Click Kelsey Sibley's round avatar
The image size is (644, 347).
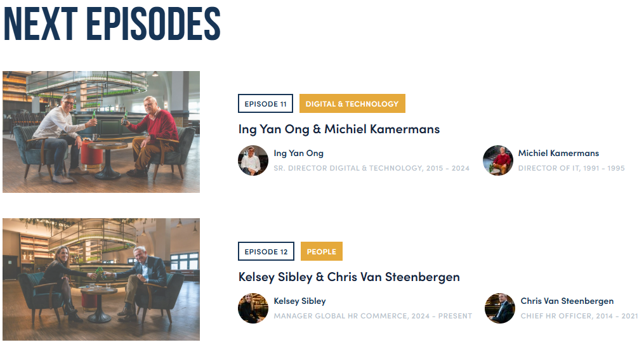pyautogui.click(x=253, y=308)
